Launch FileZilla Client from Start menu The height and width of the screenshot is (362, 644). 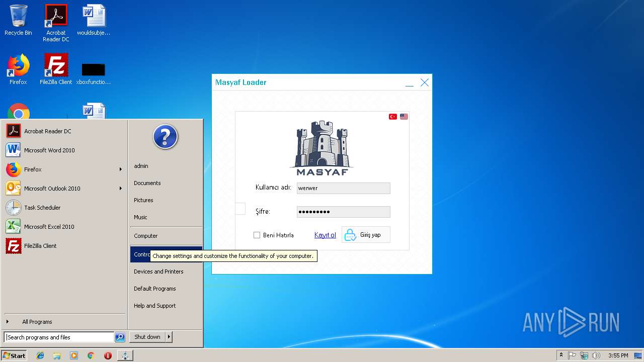point(64,246)
